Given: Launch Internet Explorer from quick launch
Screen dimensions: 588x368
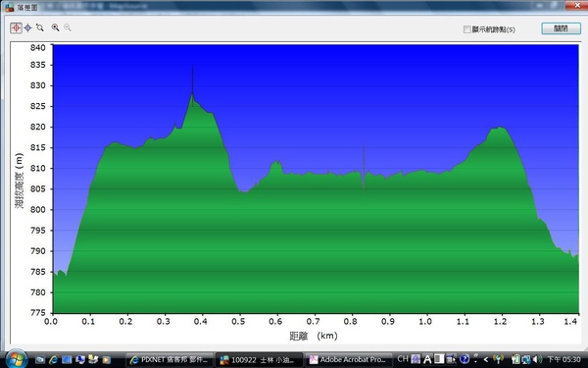Looking at the screenshot, I should click(54, 360).
